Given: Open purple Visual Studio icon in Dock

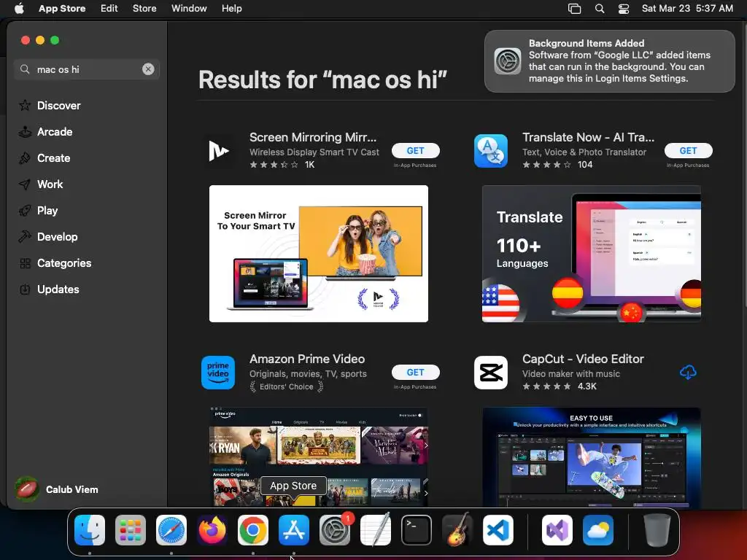Looking at the screenshot, I should [x=557, y=530].
